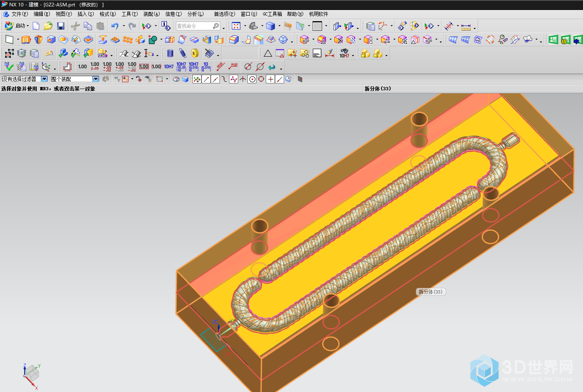Open a file with the folder icon
Viewport: 583px width, 392px height.
[48, 26]
